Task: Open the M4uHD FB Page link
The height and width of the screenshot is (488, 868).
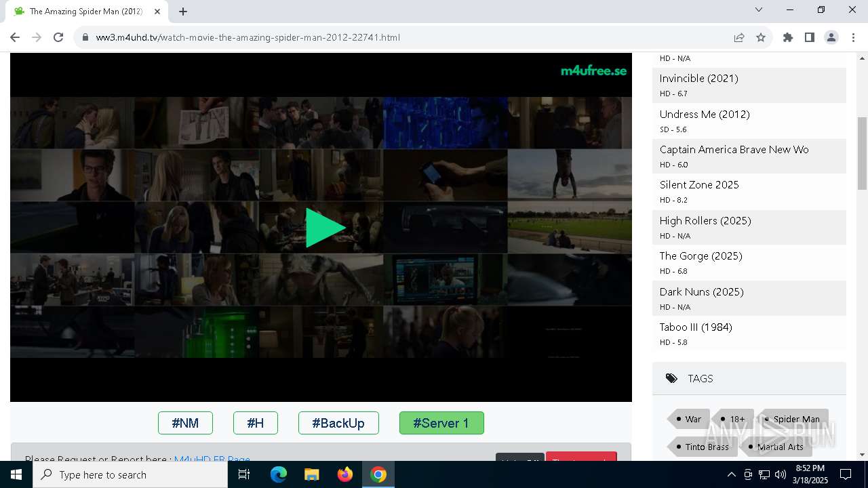Action: [212, 458]
